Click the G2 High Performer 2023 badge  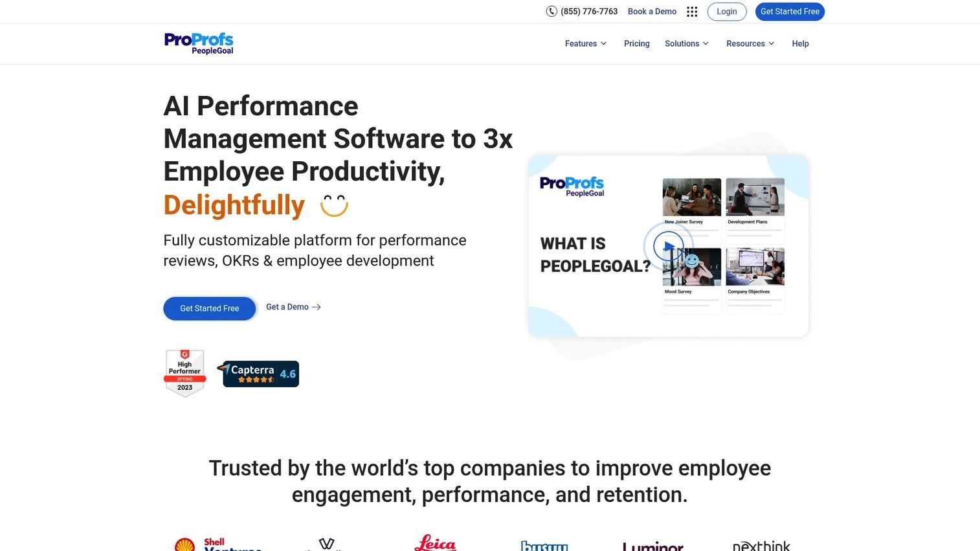[x=185, y=373]
